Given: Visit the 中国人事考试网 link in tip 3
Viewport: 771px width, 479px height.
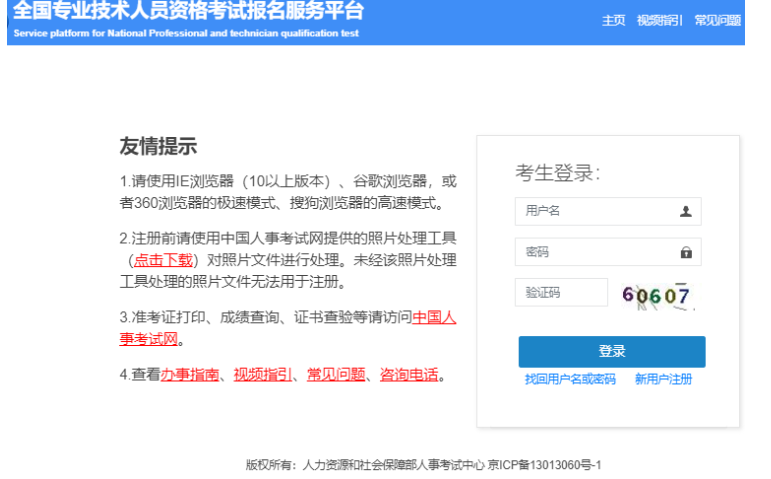Looking at the screenshot, I should point(434,317).
